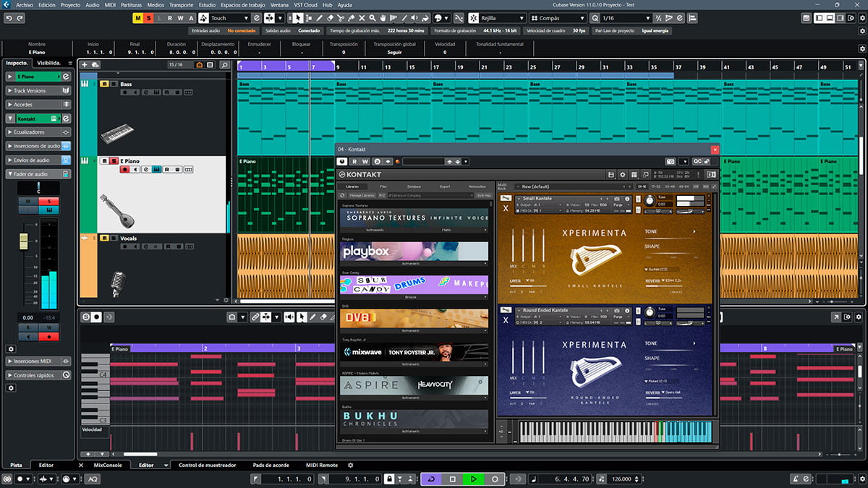Viewport: 868px width, 488px height.
Task: Open the Pads de acorde tab
Action: (271, 465)
